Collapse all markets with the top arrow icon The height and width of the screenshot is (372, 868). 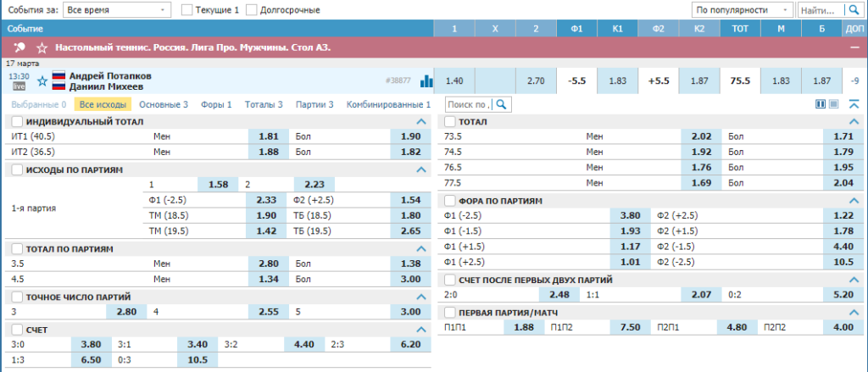[x=854, y=104]
